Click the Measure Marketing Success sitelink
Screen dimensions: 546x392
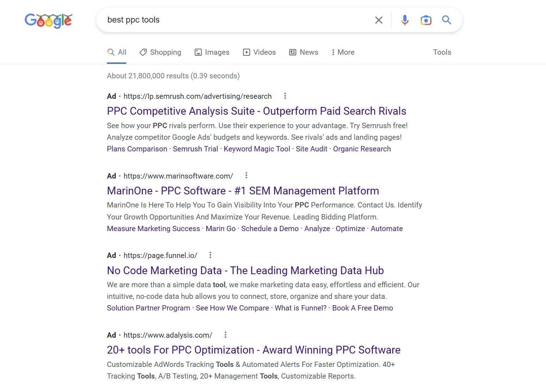click(x=153, y=229)
